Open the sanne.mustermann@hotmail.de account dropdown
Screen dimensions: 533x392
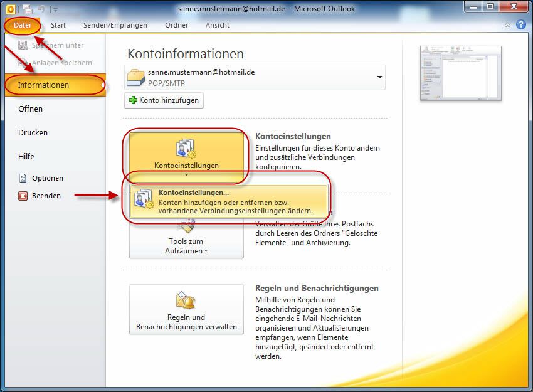click(x=379, y=78)
